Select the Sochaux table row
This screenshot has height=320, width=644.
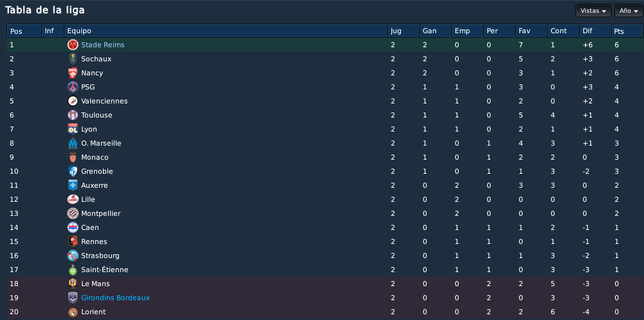click(324, 59)
